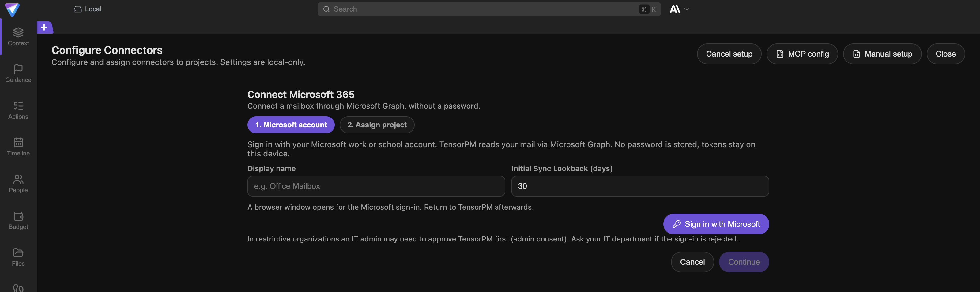Viewport: 980px width, 292px height.
Task: Click the Configure Connectors heading
Action: tap(107, 50)
